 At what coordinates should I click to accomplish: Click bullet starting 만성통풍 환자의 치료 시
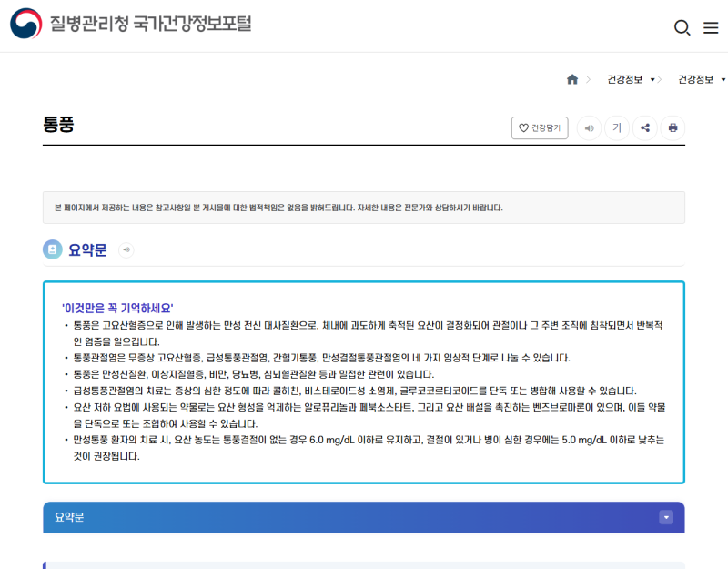(x=369, y=448)
